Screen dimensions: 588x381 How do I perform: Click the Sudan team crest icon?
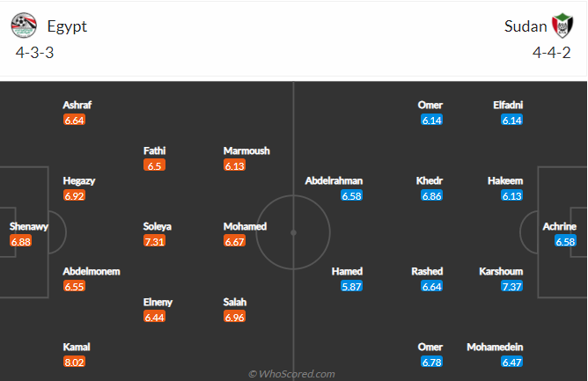tap(562, 26)
